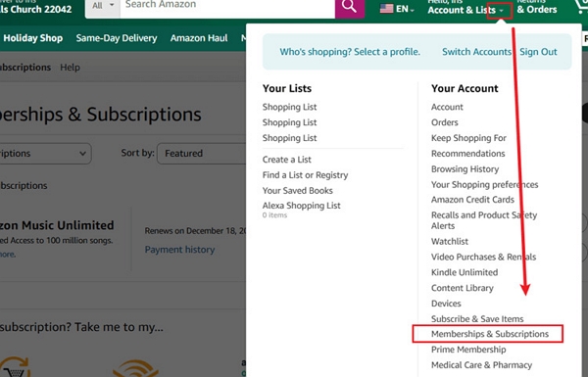Expand the EN language selector
This screenshot has width=588, height=377.
pyautogui.click(x=405, y=9)
